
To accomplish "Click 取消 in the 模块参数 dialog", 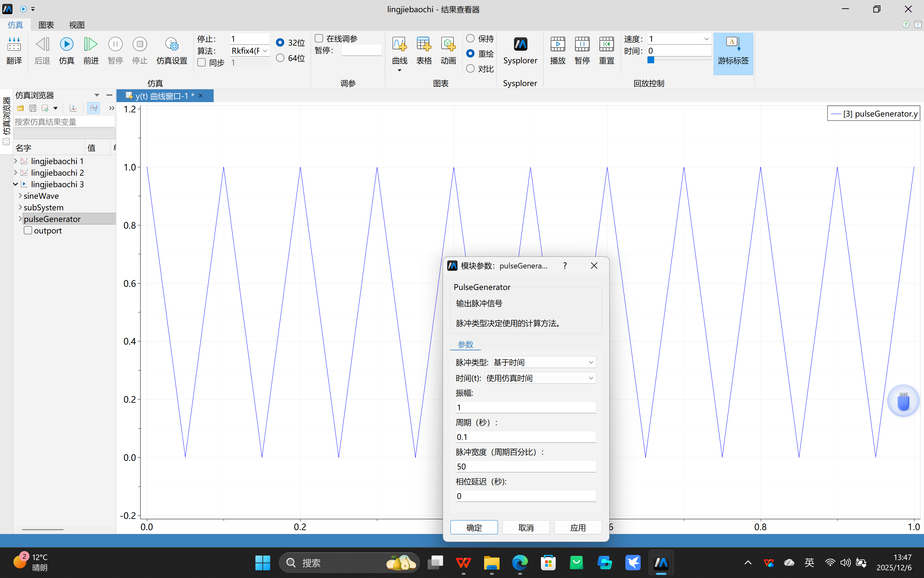I will tap(526, 528).
